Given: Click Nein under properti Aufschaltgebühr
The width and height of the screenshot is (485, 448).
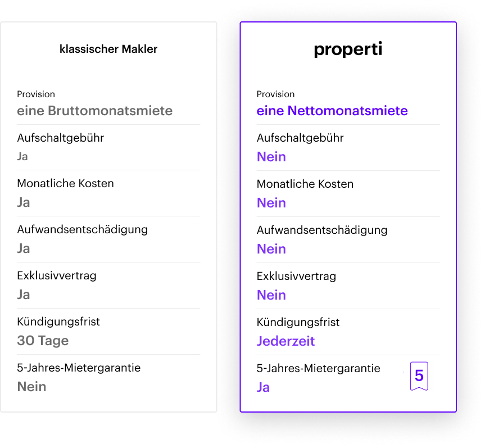Looking at the screenshot, I should (271, 157).
